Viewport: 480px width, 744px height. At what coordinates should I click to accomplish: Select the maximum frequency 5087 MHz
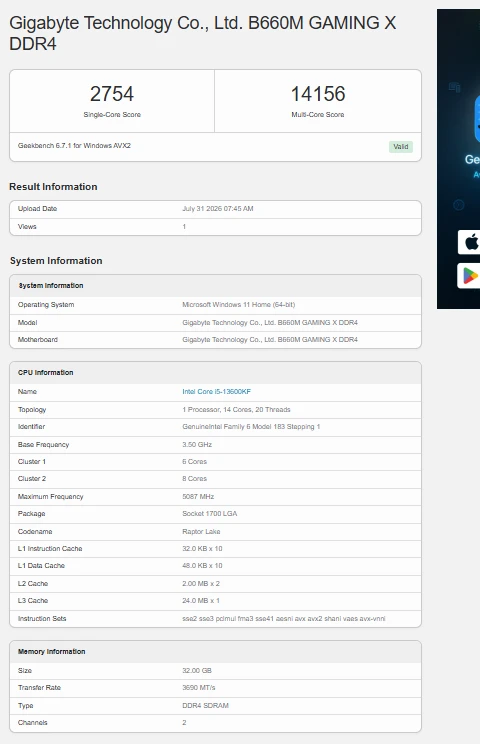[198, 497]
